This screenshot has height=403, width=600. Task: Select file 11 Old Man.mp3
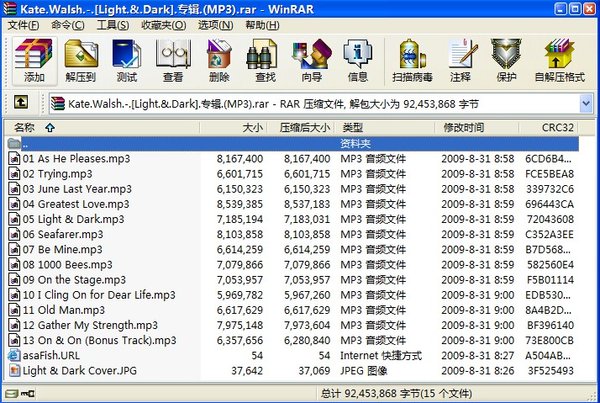pyautogui.click(x=64, y=310)
